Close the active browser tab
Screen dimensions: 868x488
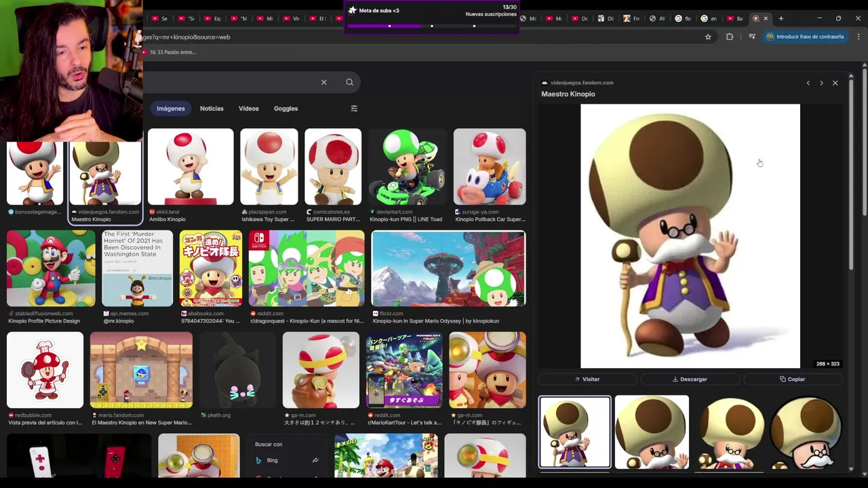(x=766, y=18)
